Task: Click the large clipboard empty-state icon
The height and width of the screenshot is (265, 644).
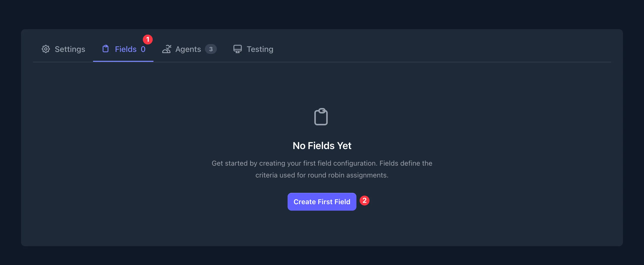Action: click(x=322, y=117)
